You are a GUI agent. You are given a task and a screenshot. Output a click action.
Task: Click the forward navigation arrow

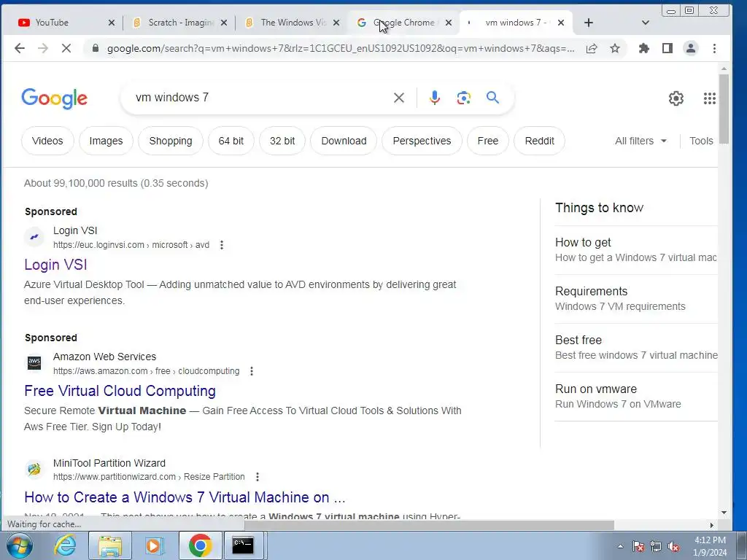pyautogui.click(x=43, y=48)
